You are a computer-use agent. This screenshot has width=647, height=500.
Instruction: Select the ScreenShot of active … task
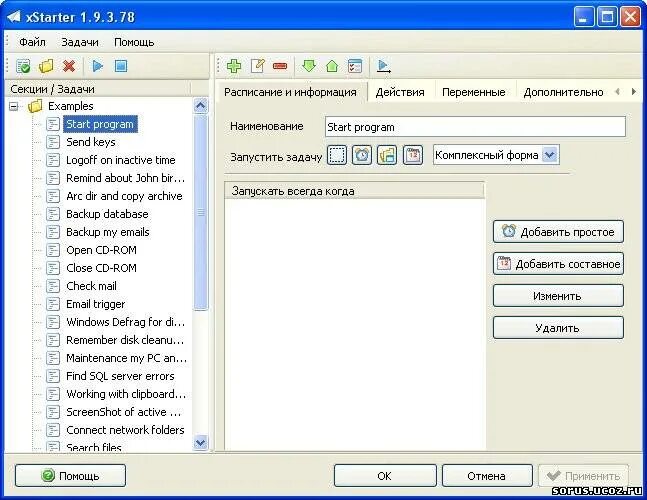pyautogui.click(x=123, y=412)
